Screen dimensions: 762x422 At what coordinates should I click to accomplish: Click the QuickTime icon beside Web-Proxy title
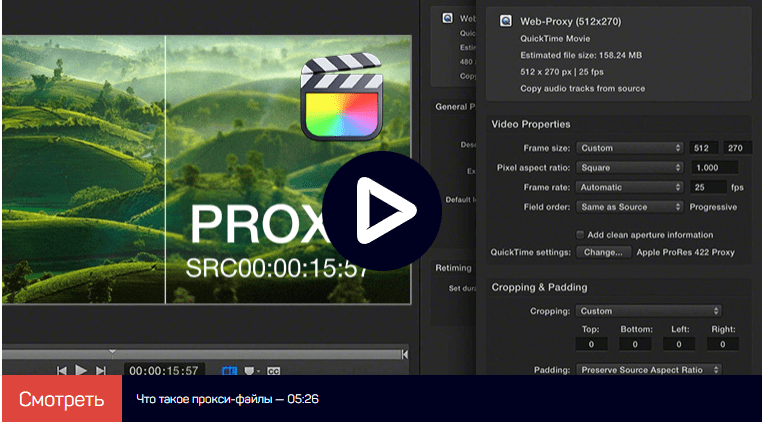coord(505,21)
